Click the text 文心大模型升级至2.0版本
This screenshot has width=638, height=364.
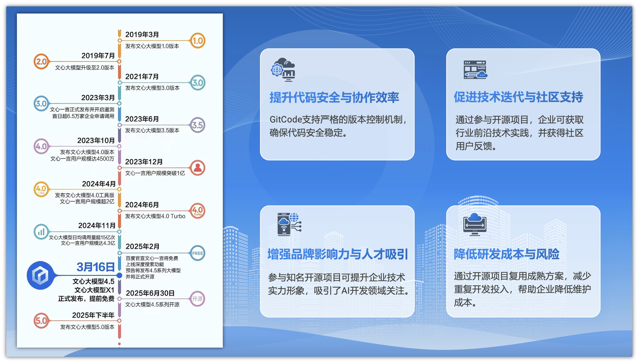(84, 67)
